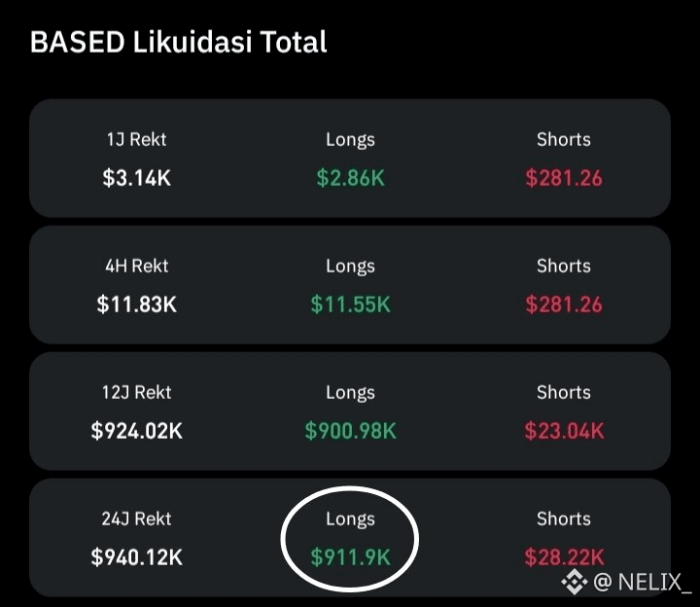Select the $11.83K four-hour rekt total
The image size is (700, 607).
tap(137, 304)
